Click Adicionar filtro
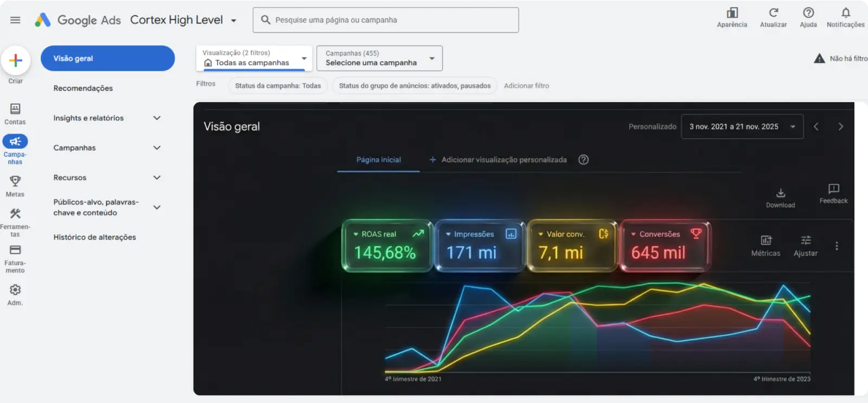Viewport: 868px width, 403px height. click(526, 86)
